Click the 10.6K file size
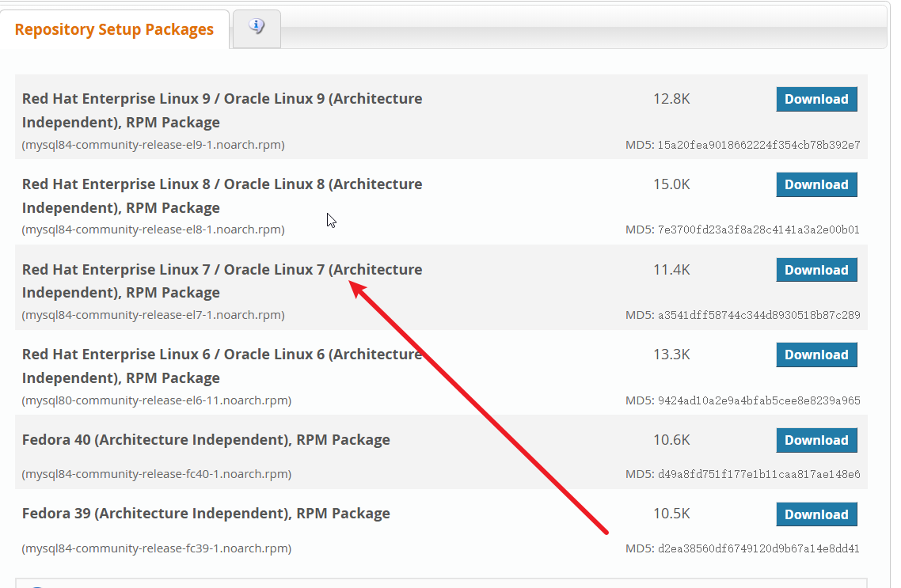This screenshot has height=588, width=901. point(671,440)
